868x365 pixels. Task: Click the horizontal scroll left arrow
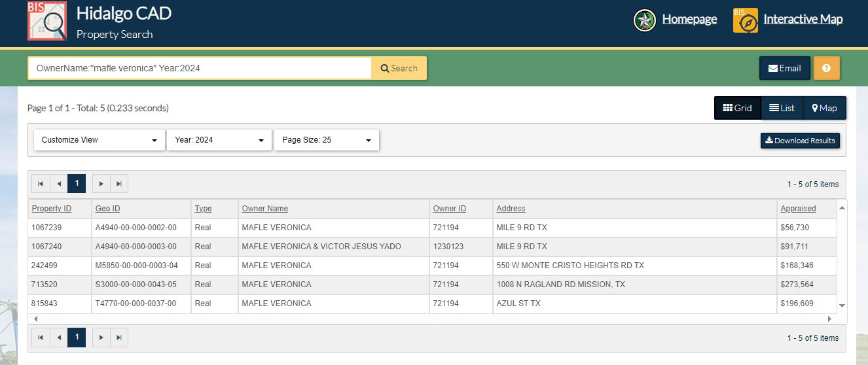point(35,319)
